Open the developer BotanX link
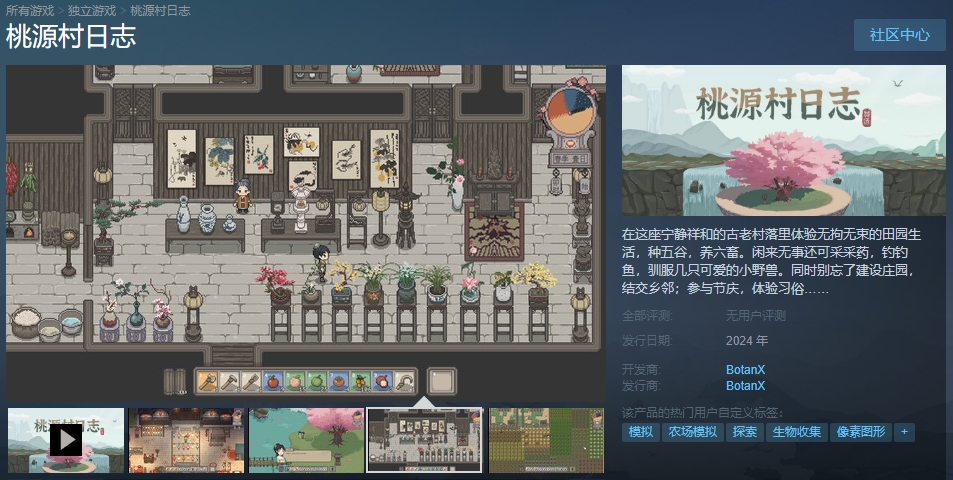Screen dimensions: 953x480 745,369
